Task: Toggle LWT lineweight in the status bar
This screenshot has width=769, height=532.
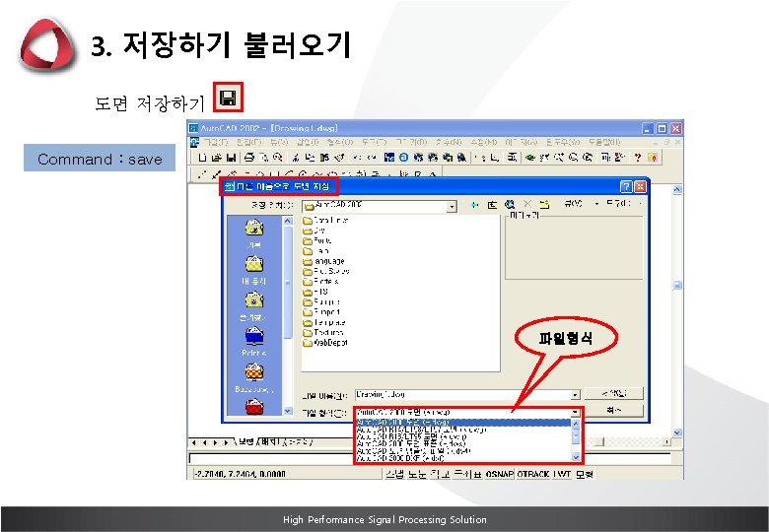Action: (562, 474)
